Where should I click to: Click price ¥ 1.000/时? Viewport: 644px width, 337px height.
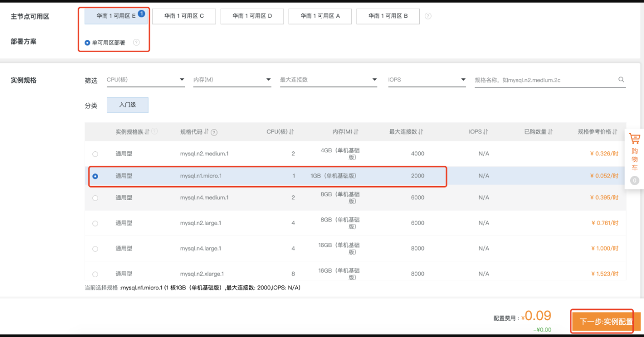pyautogui.click(x=604, y=249)
